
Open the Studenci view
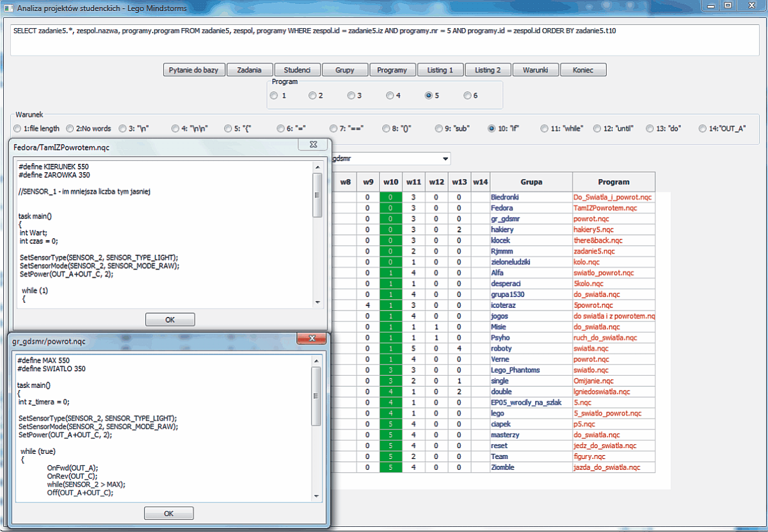pyautogui.click(x=296, y=70)
